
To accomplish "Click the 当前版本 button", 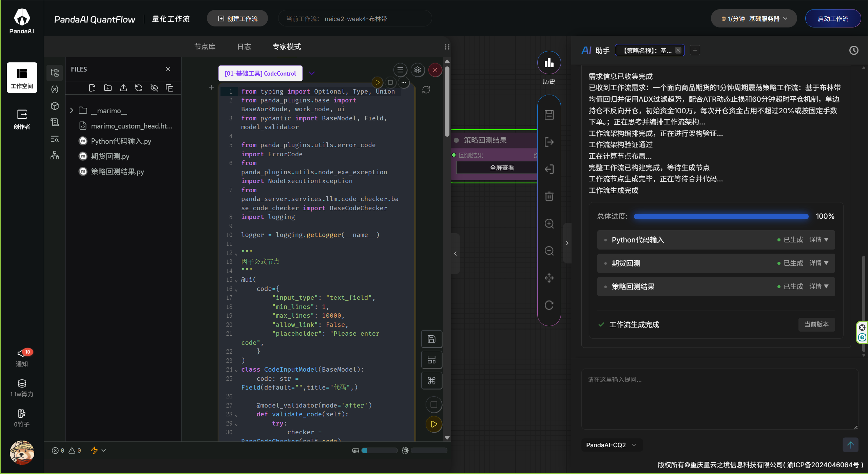I will click(816, 324).
